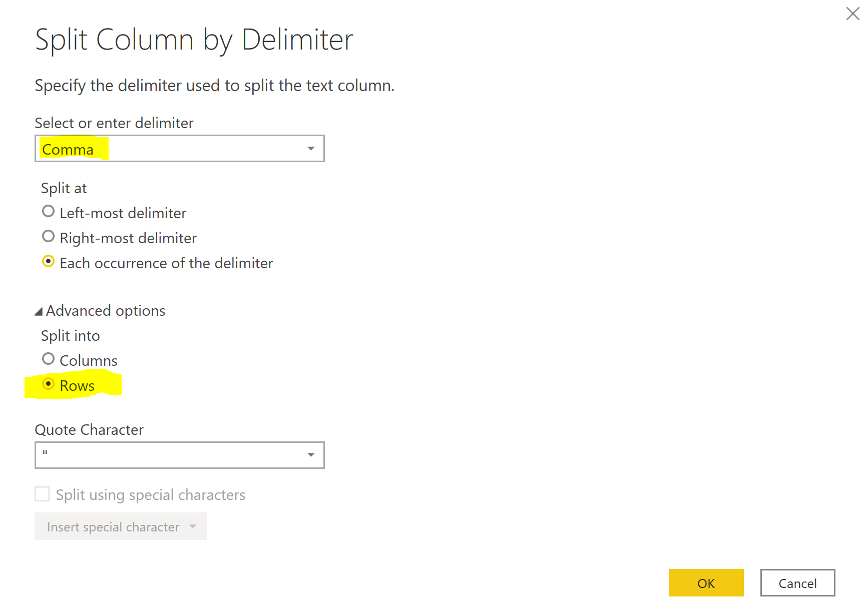The height and width of the screenshot is (616, 867).
Task: Click the Quote Character field
Action: (x=170, y=455)
